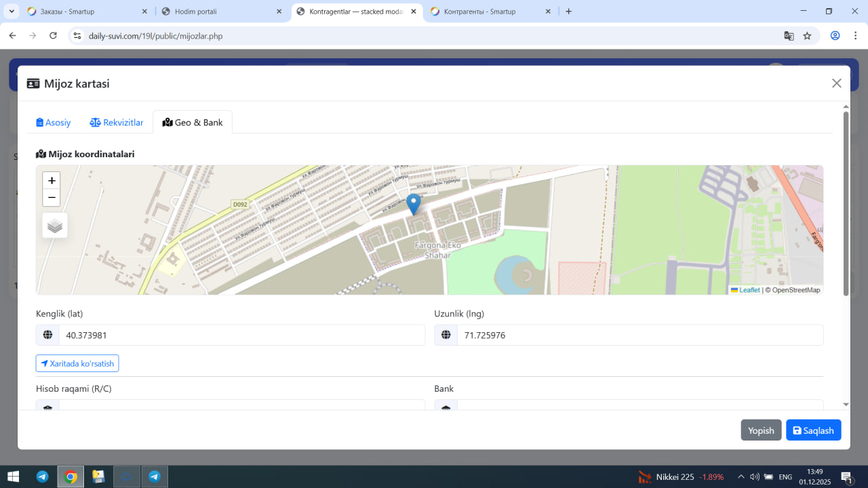Open the map layers control
This screenshot has width=868, height=488.
point(55,226)
